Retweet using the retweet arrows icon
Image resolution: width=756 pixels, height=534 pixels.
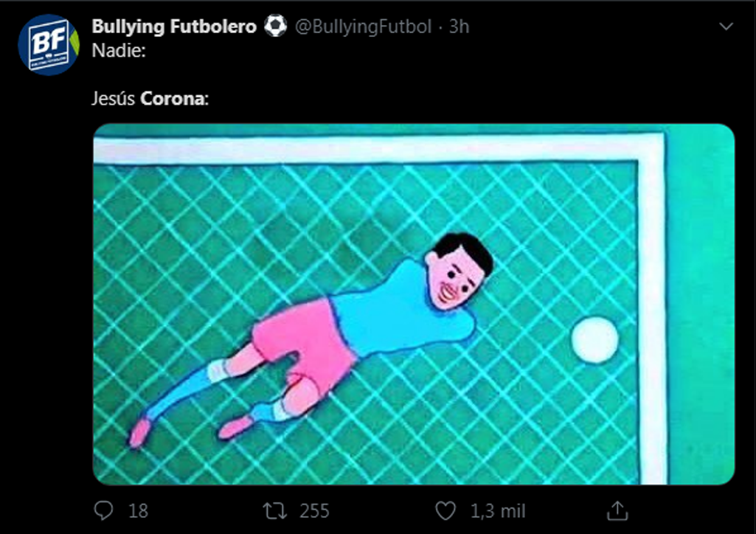click(x=275, y=511)
